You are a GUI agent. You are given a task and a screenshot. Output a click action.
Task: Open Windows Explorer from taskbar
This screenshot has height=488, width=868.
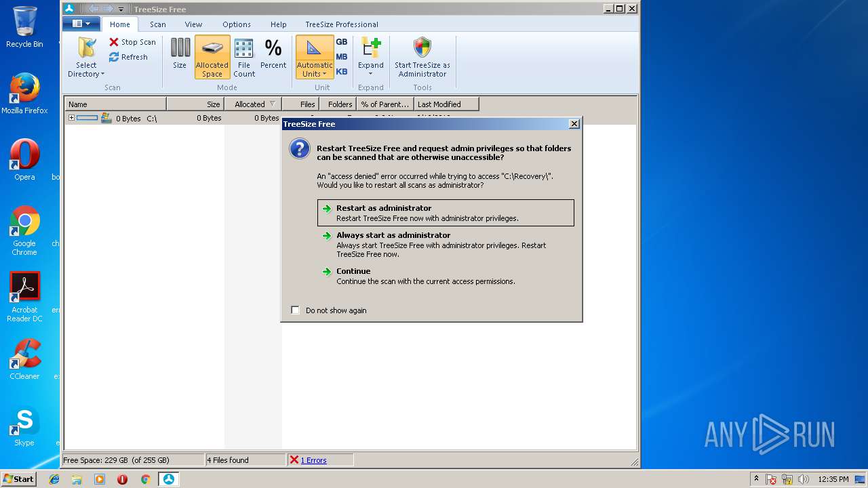[77, 479]
